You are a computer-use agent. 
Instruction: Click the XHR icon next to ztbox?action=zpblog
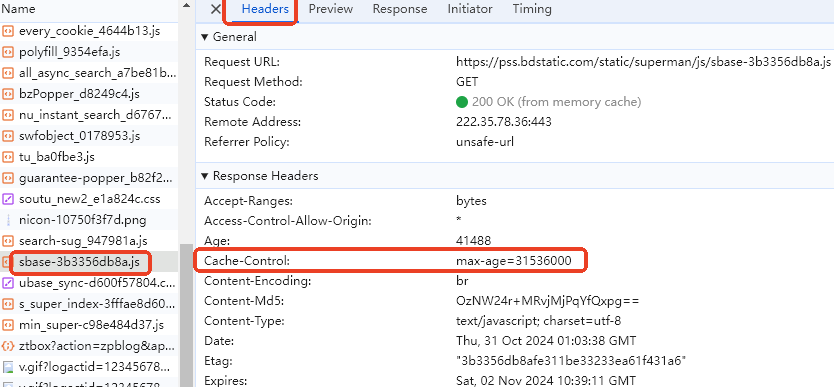pyautogui.click(x=7, y=346)
